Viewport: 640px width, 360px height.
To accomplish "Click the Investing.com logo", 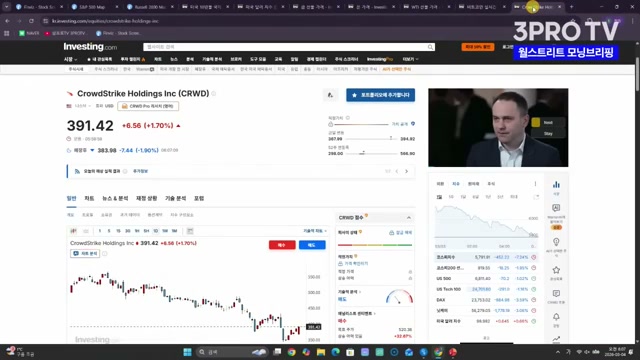I will pos(90,47).
